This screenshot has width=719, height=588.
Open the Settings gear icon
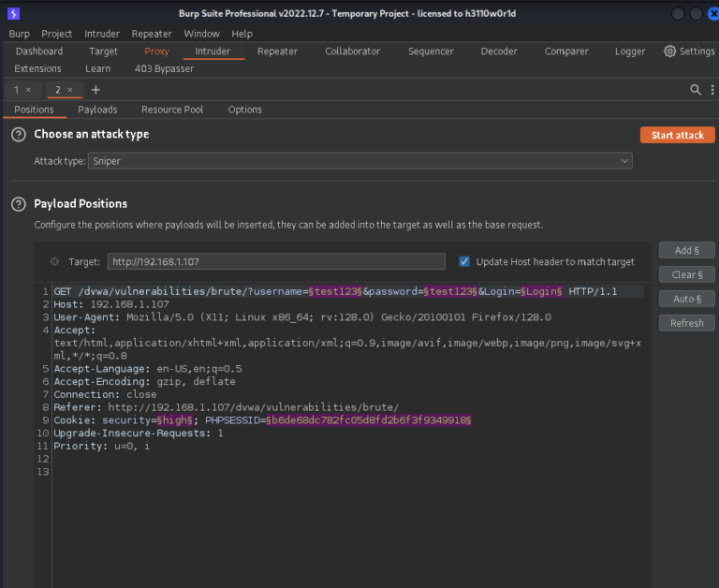(669, 51)
